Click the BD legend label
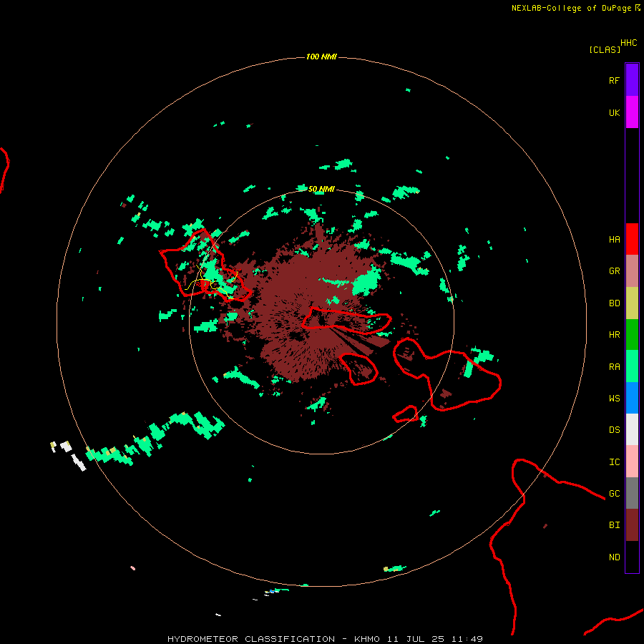The height and width of the screenshot is (644, 644). [x=614, y=303]
